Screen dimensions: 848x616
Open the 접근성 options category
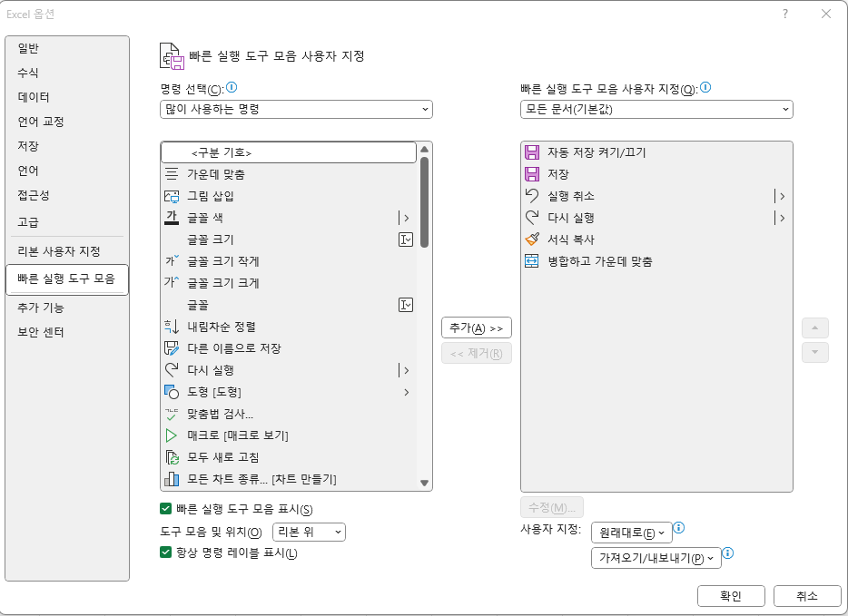coord(67,195)
